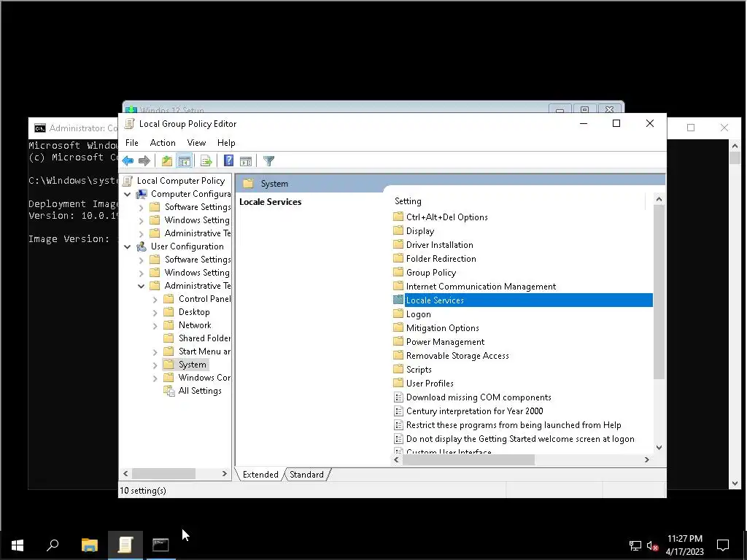Collapse Administrative Templates under User Configuration

tap(141, 286)
